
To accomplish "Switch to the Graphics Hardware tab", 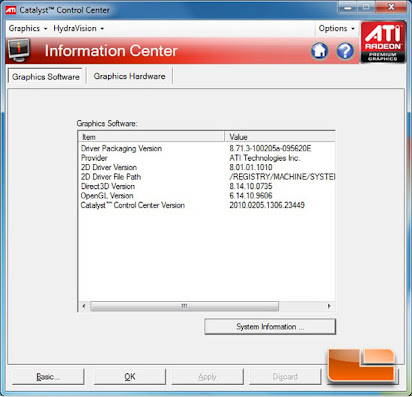I will pyautogui.click(x=129, y=76).
